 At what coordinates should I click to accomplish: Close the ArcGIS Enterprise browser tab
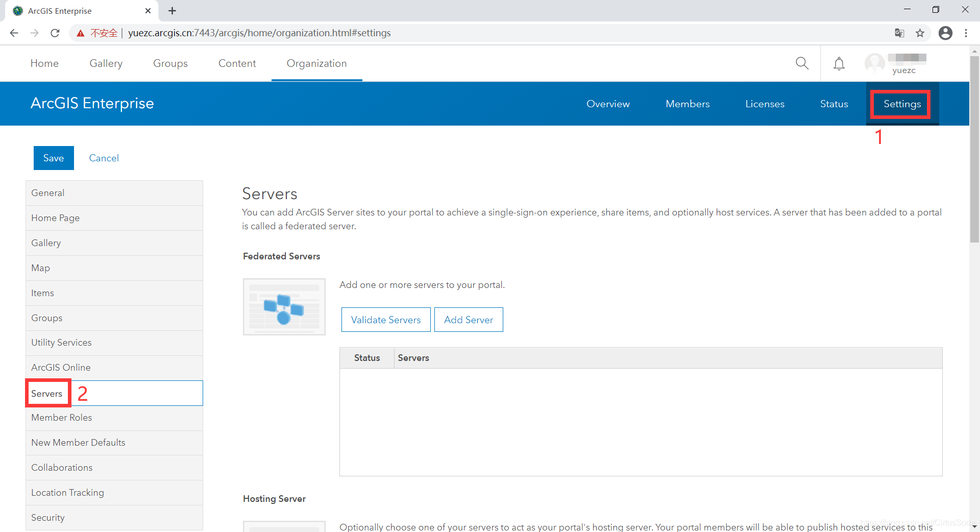(148, 11)
